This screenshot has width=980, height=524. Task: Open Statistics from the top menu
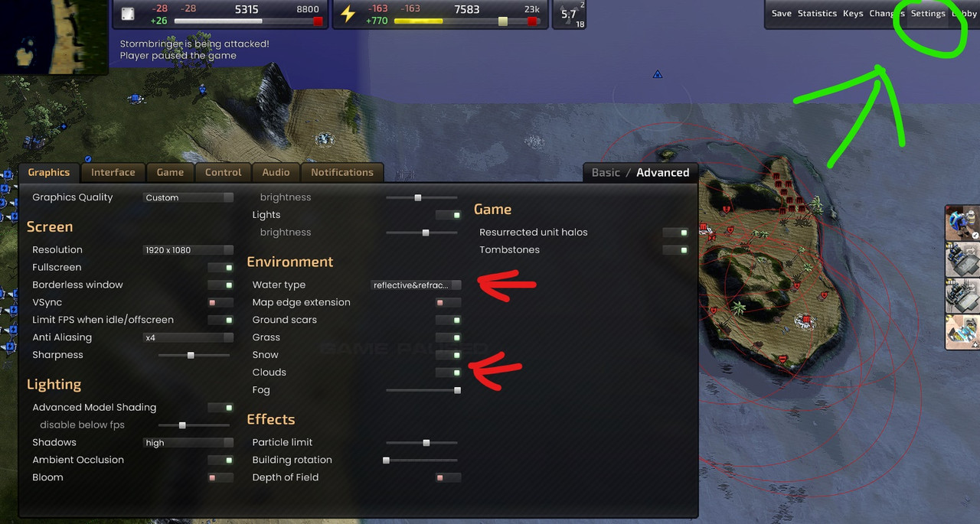click(x=817, y=13)
